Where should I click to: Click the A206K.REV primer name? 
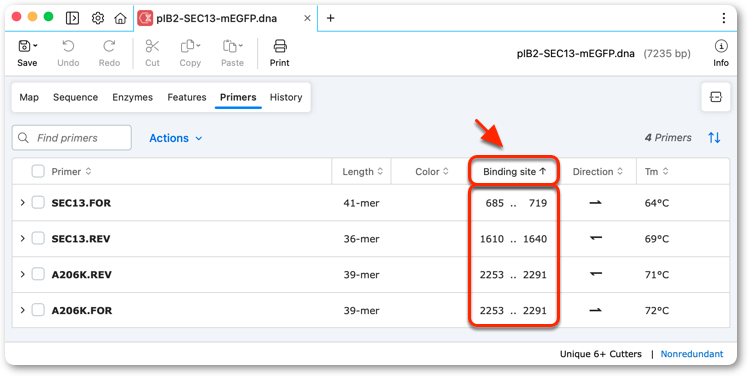[82, 275]
